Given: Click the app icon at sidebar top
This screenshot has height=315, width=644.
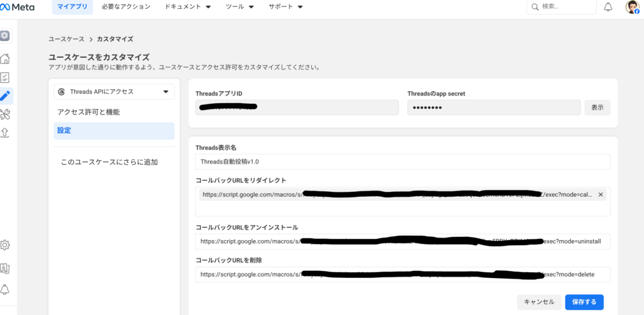Looking at the screenshot, I should (5, 36).
